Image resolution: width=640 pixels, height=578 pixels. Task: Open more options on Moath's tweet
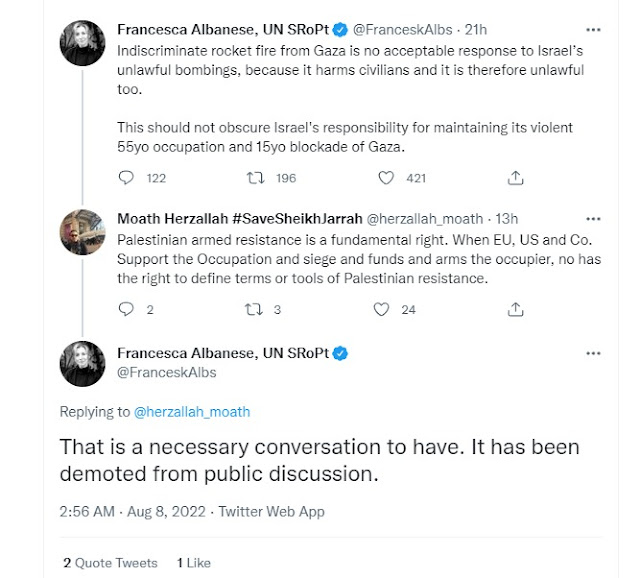point(594,218)
